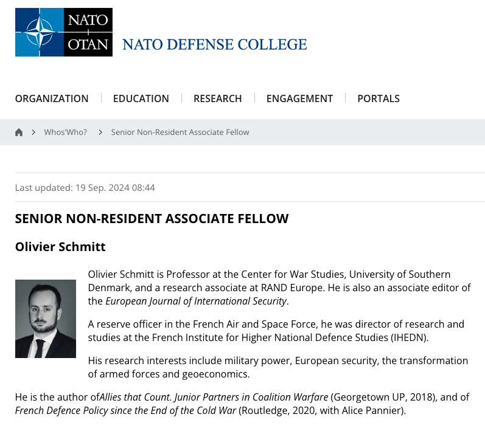Go to home via breadcrumb house icon
Viewport: 485px width, 448px height.
click(x=19, y=133)
